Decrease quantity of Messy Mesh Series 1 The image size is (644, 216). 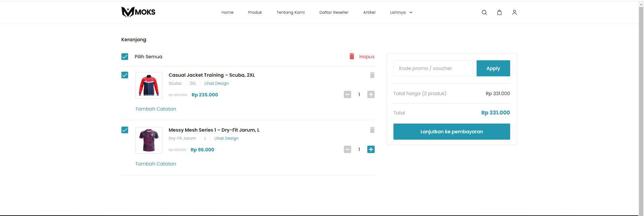point(347,149)
